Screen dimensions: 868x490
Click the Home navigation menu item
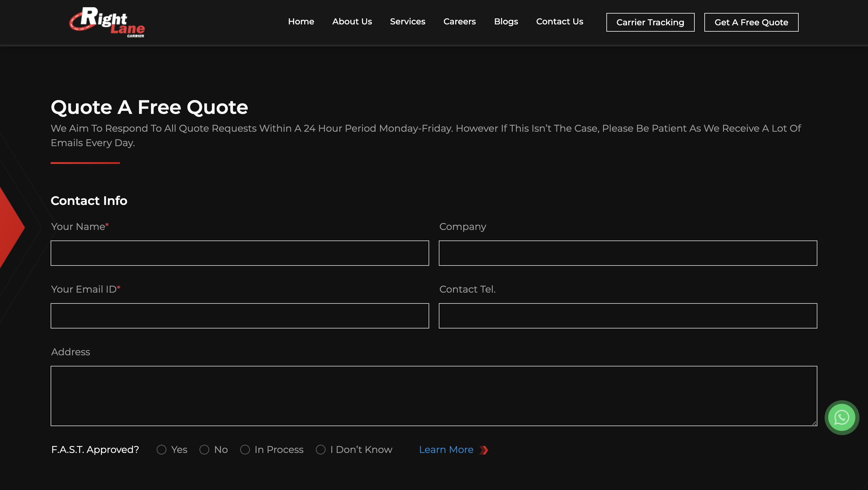click(301, 21)
